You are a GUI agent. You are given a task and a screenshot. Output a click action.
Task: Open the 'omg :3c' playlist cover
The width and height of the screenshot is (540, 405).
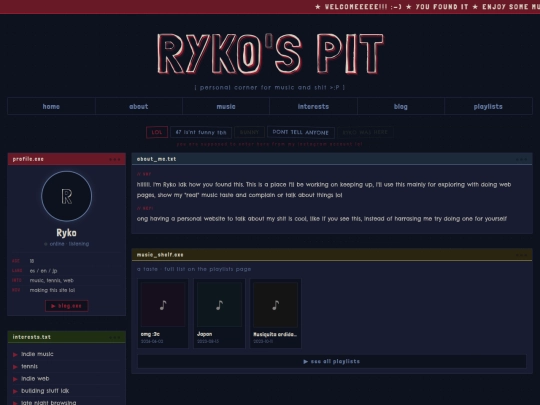pyautogui.click(x=163, y=304)
